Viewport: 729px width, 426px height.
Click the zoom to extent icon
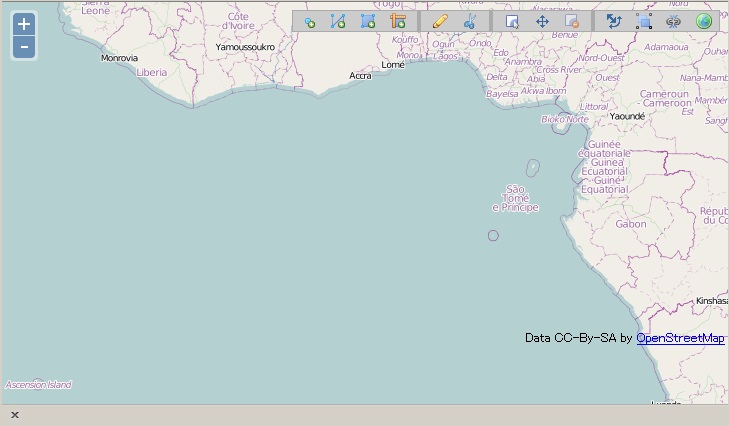pos(644,22)
